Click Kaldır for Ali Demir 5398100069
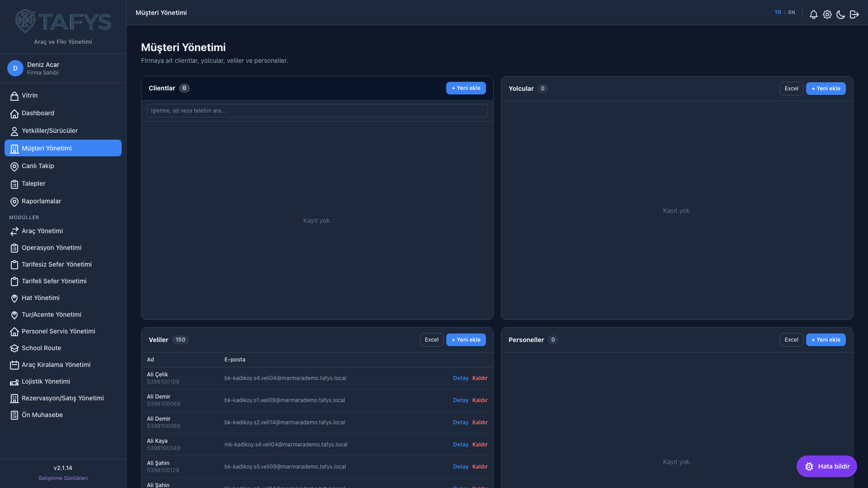868x488 pixels. pos(480,400)
